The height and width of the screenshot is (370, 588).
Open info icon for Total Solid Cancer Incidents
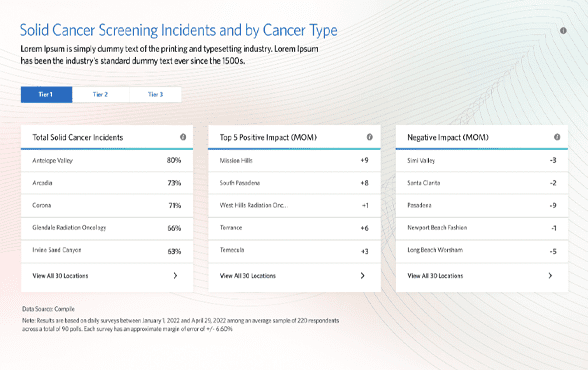pyautogui.click(x=183, y=137)
